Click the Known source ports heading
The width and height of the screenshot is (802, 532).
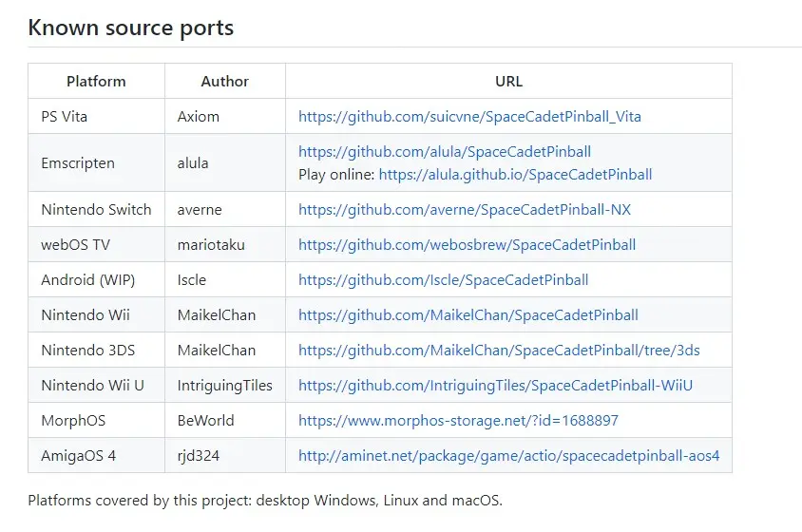[130, 28]
